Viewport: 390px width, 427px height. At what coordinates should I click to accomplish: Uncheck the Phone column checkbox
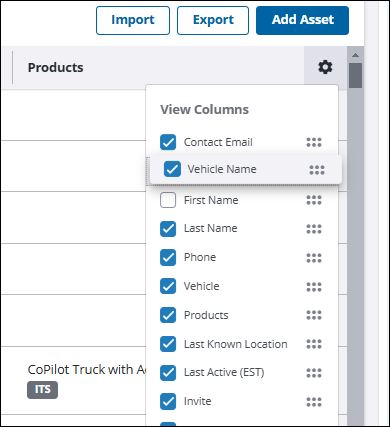[168, 258]
